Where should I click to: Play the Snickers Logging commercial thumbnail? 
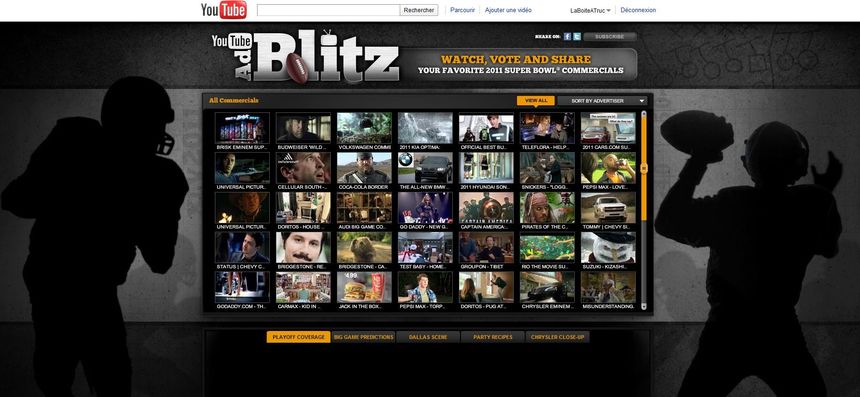pos(547,168)
